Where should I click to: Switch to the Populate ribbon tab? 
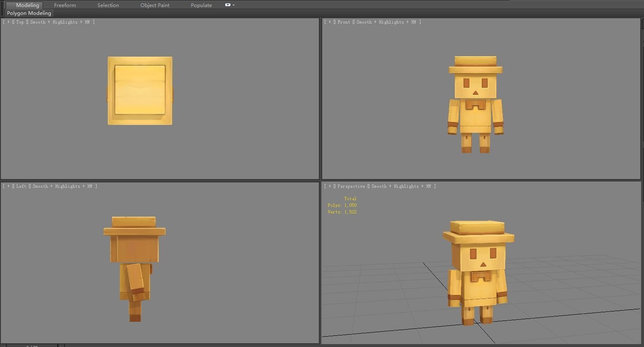pyautogui.click(x=201, y=5)
